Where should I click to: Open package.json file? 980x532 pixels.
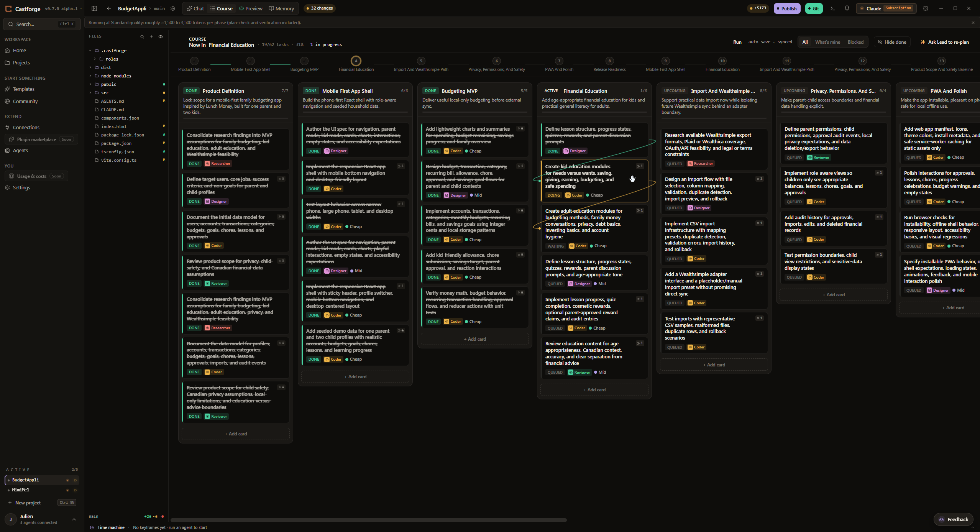(116, 143)
